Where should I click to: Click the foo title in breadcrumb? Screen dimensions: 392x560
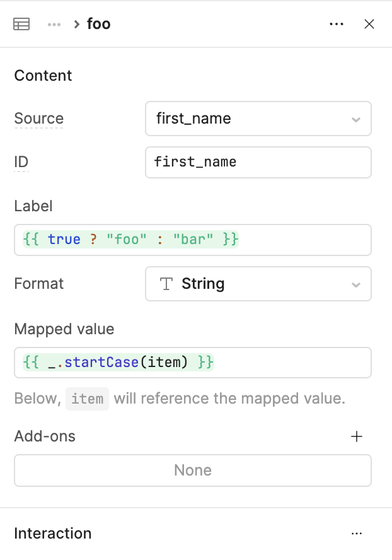click(x=99, y=25)
